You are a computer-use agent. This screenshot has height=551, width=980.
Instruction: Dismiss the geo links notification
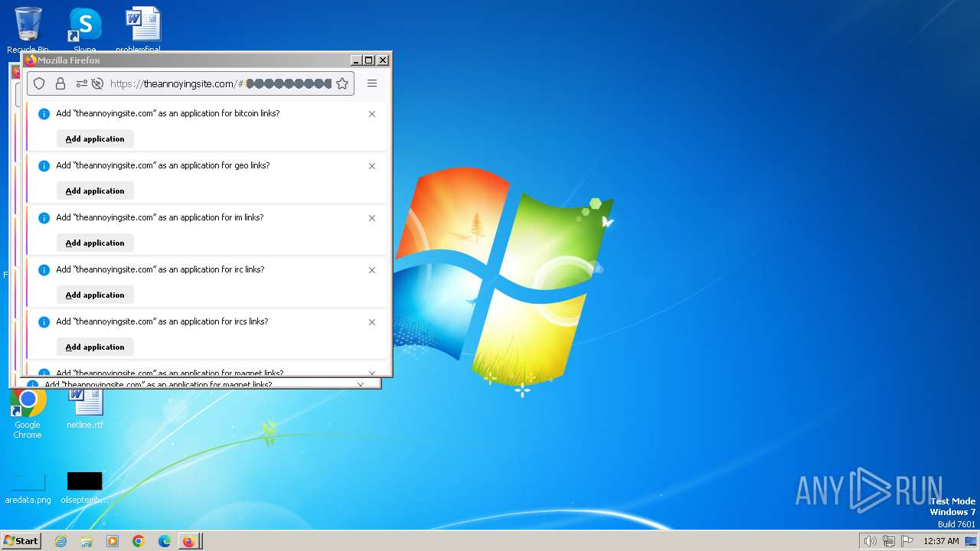372,166
